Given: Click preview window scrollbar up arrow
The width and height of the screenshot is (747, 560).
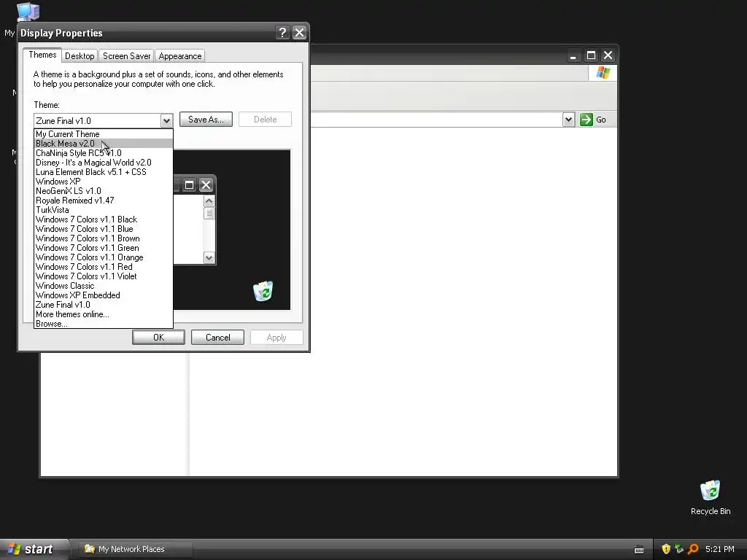Looking at the screenshot, I should click(x=209, y=201).
